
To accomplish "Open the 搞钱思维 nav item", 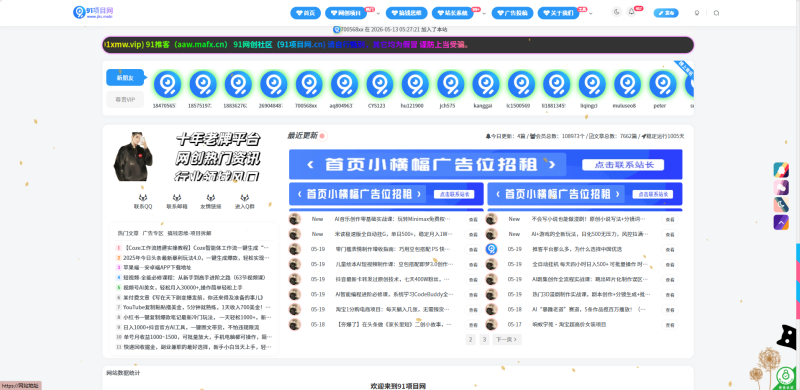I will pos(406,13).
